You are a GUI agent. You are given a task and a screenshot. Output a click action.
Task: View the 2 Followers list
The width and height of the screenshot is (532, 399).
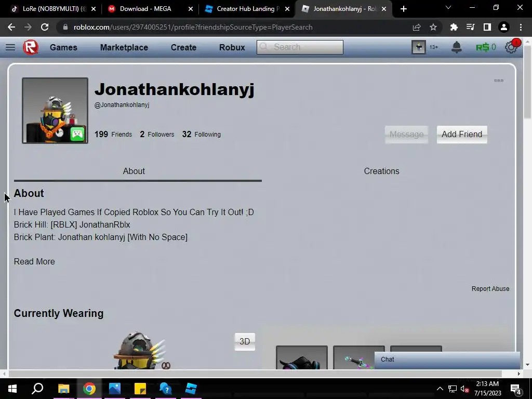coord(157,135)
